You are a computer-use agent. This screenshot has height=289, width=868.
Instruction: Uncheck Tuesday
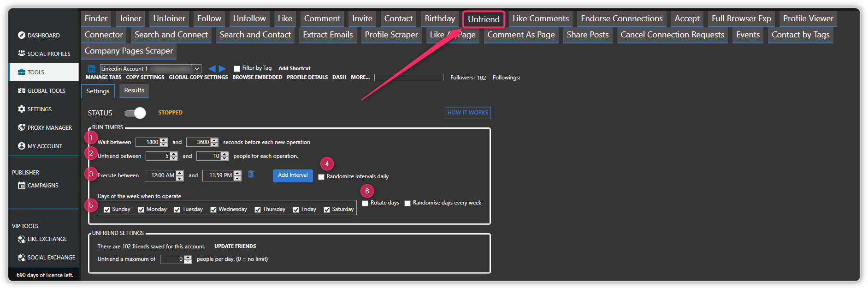tap(177, 210)
